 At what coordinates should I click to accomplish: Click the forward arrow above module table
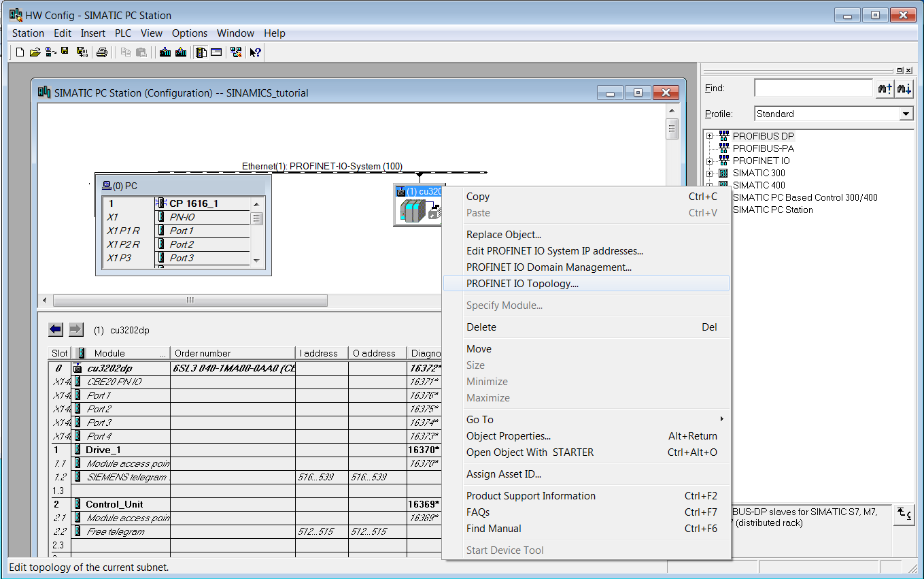coord(75,329)
